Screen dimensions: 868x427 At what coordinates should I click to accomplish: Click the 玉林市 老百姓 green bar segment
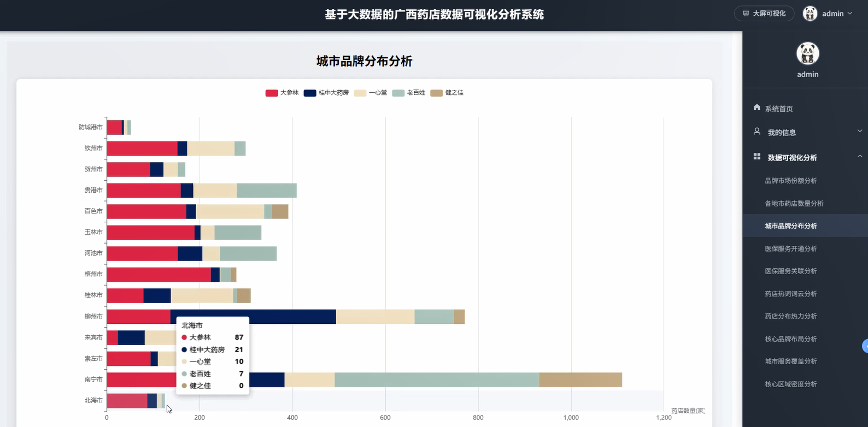click(x=238, y=233)
